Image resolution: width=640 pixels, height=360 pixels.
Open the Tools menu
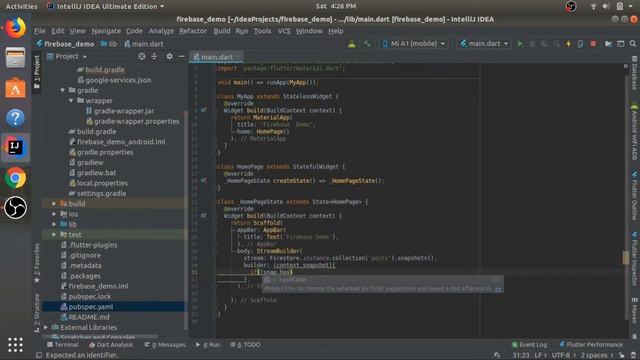[x=262, y=31]
